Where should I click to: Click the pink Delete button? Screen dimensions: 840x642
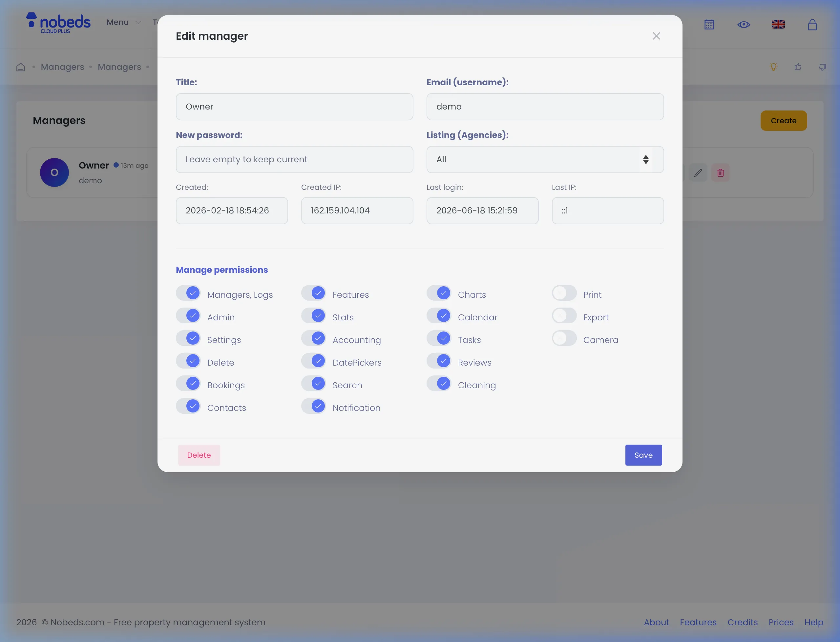(199, 455)
